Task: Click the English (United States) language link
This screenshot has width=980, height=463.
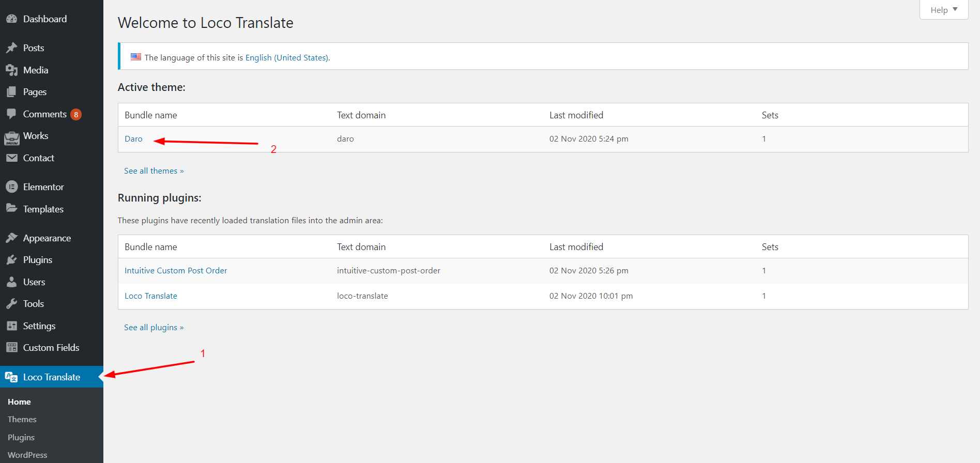Action: (286, 58)
